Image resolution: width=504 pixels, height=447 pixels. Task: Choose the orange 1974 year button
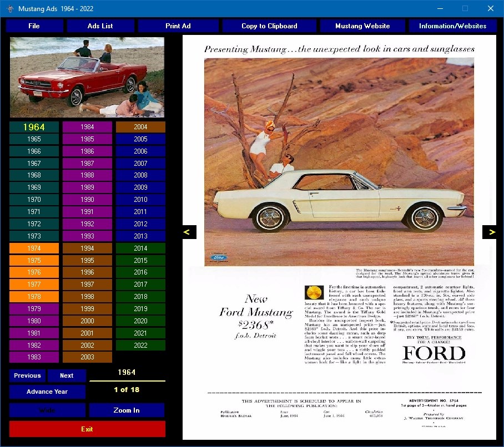coord(34,248)
